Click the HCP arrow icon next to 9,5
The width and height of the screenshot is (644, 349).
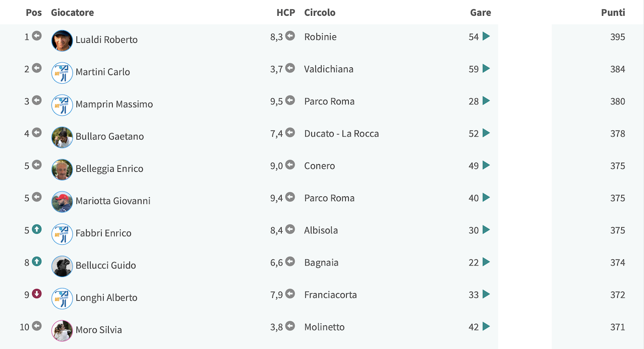pyautogui.click(x=290, y=100)
